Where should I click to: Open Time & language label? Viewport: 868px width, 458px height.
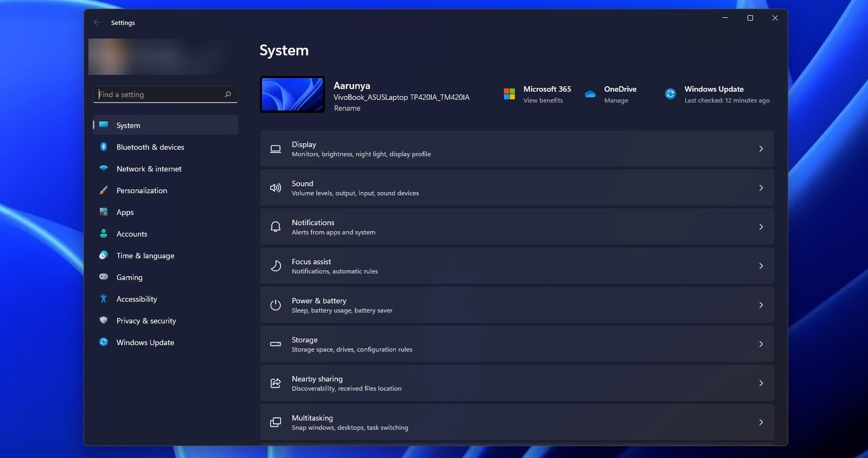coord(145,256)
